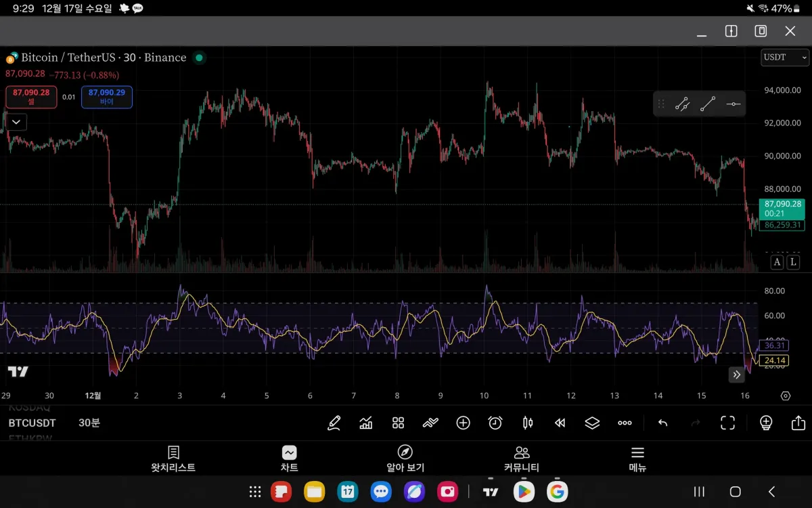Select the parallel channel drawing tool

(x=682, y=104)
